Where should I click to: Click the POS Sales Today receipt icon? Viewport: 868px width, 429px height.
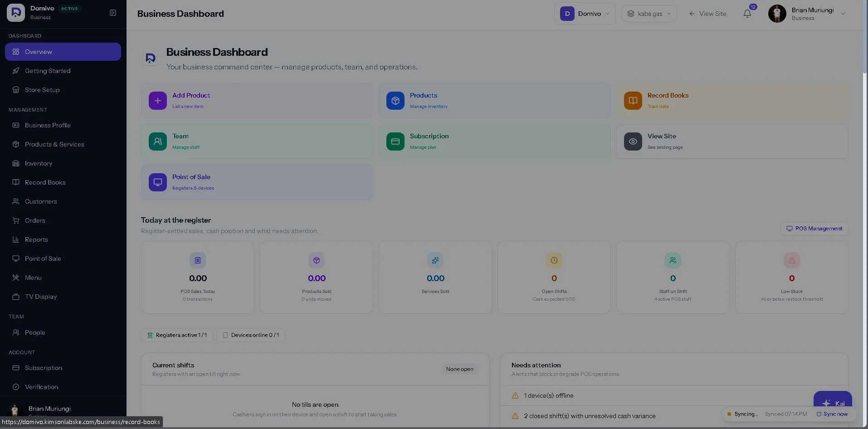pyautogui.click(x=198, y=260)
